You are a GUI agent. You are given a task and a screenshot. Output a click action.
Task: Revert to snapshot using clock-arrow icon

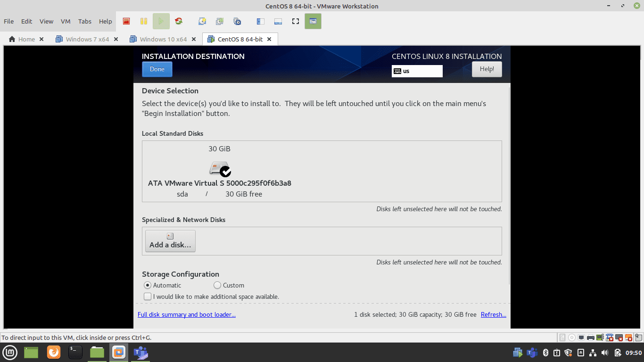(x=220, y=21)
